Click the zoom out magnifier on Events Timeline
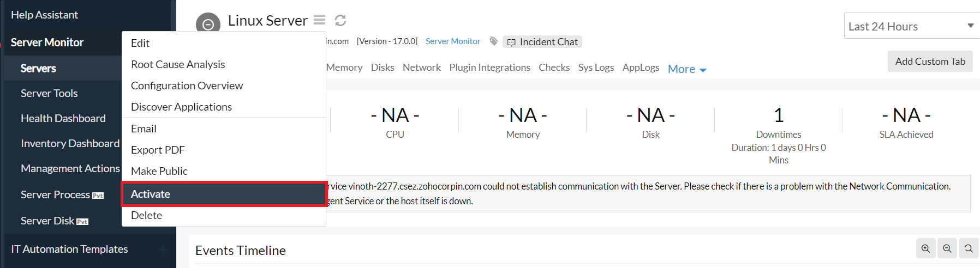 click(x=947, y=248)
